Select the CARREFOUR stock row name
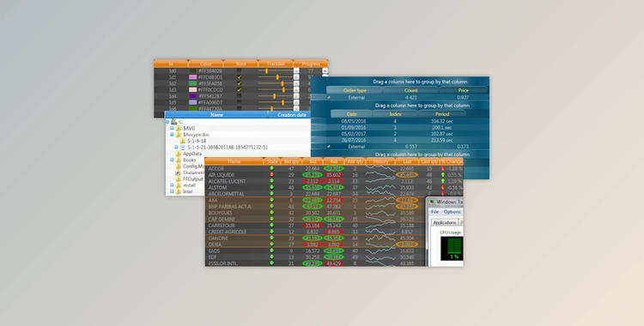Screen dimensions: 644x326 [222, 226]
